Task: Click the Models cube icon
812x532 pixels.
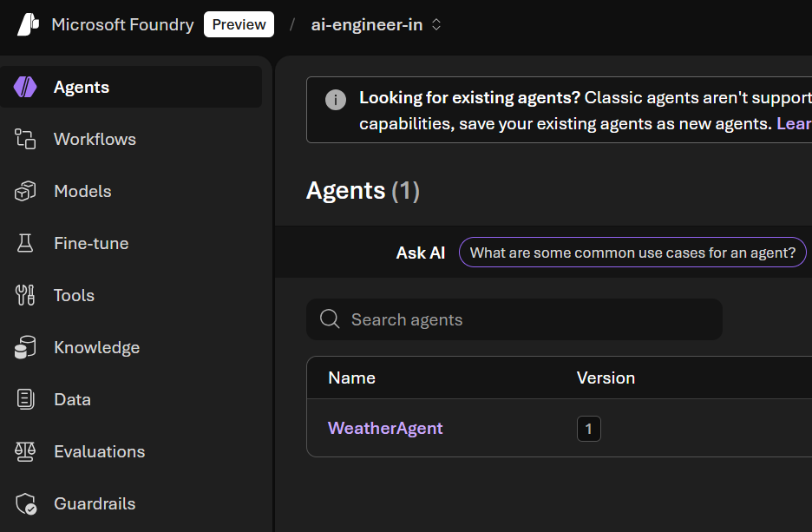Action: [25, 191]
